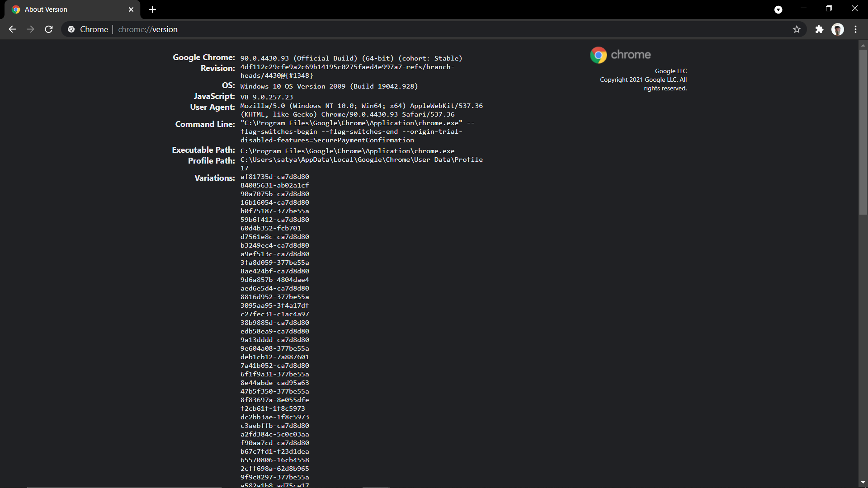Open the Extensions puzzle icon

819,29
